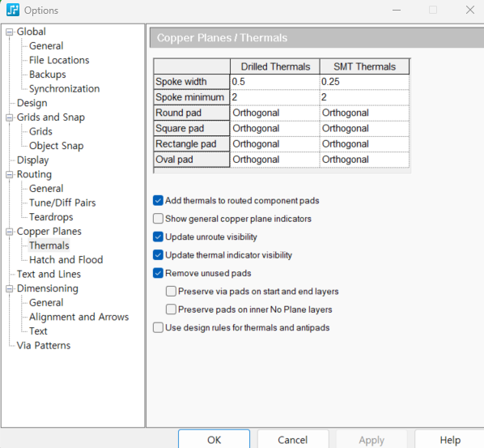Click the Options app icon in title bar

(x=13, y=10)
